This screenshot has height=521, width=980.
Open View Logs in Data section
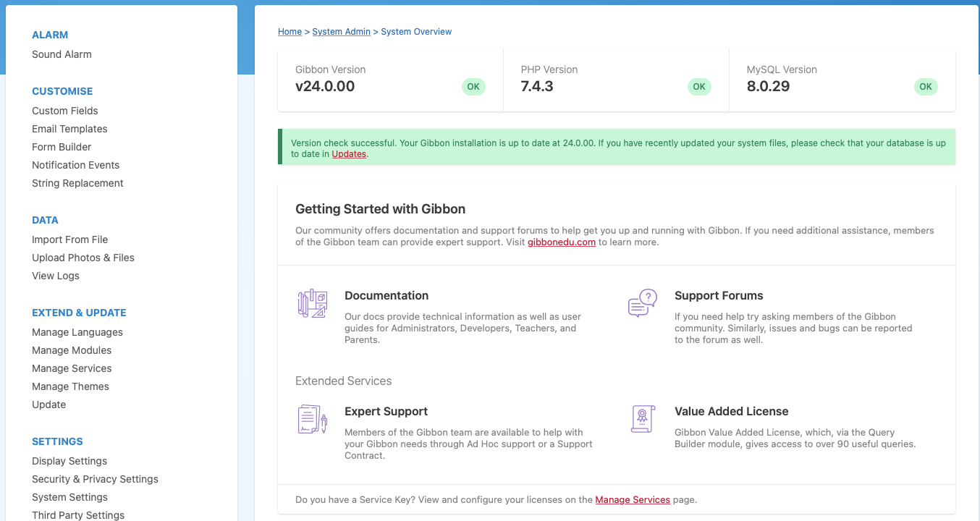click(x=56, y=276)
